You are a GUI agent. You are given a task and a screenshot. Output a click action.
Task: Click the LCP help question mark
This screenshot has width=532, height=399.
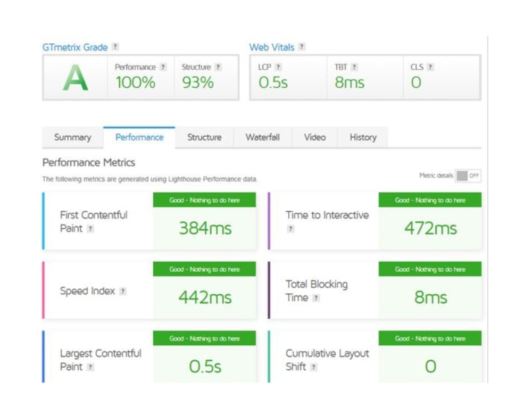278,67
